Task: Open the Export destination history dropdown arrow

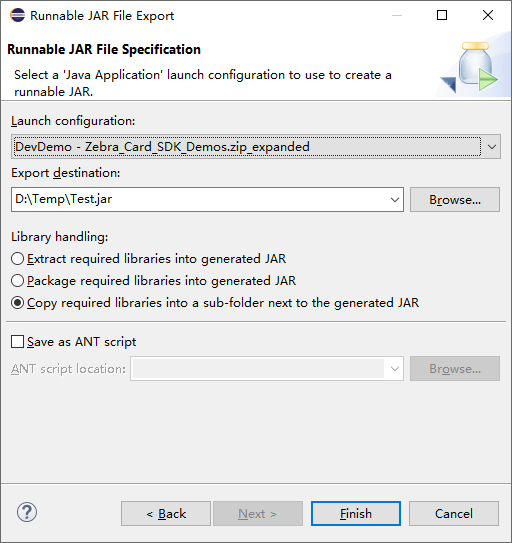Action: tap(395, 199)
